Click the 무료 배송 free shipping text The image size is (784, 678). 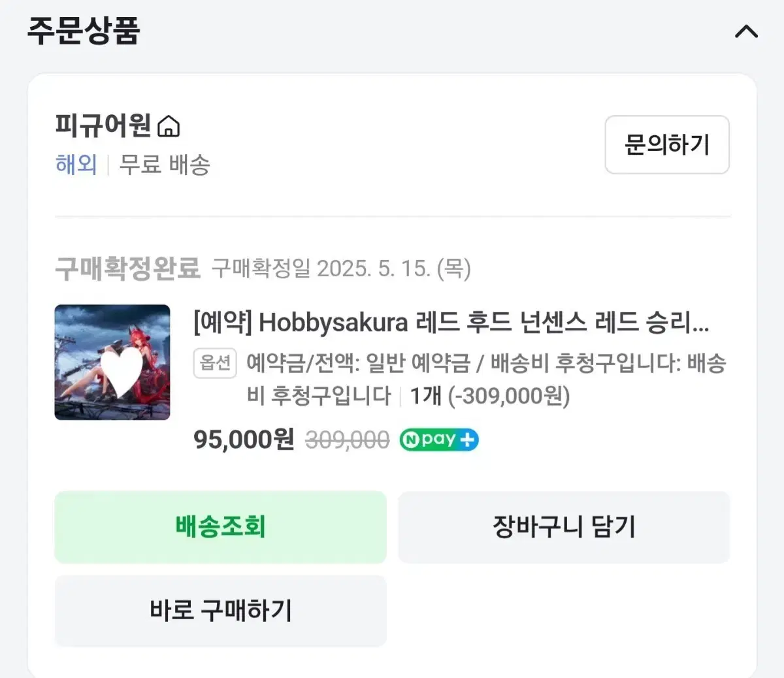click(163, 165)
